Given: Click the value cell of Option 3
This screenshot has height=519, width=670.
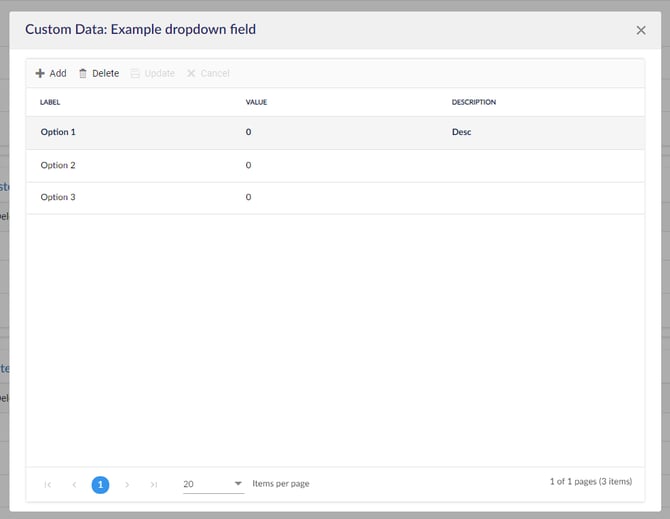Looking at the screenshot, I should click(x=249, y=197).
